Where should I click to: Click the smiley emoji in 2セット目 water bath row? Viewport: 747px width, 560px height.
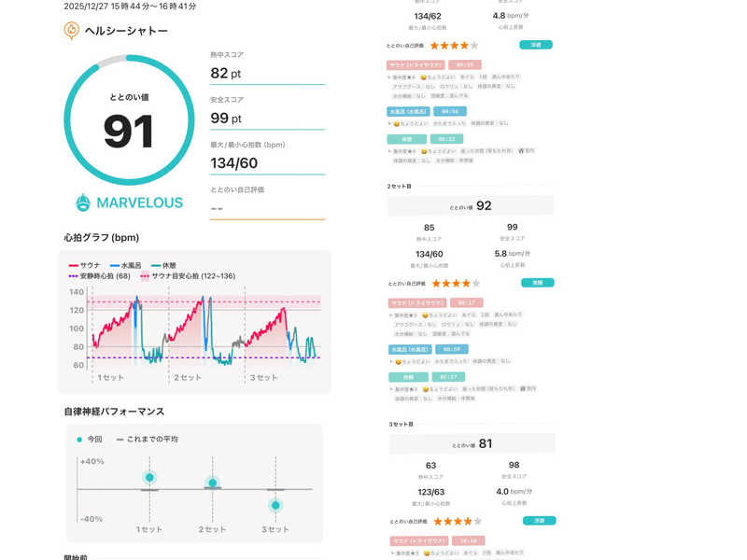(396, 360)
